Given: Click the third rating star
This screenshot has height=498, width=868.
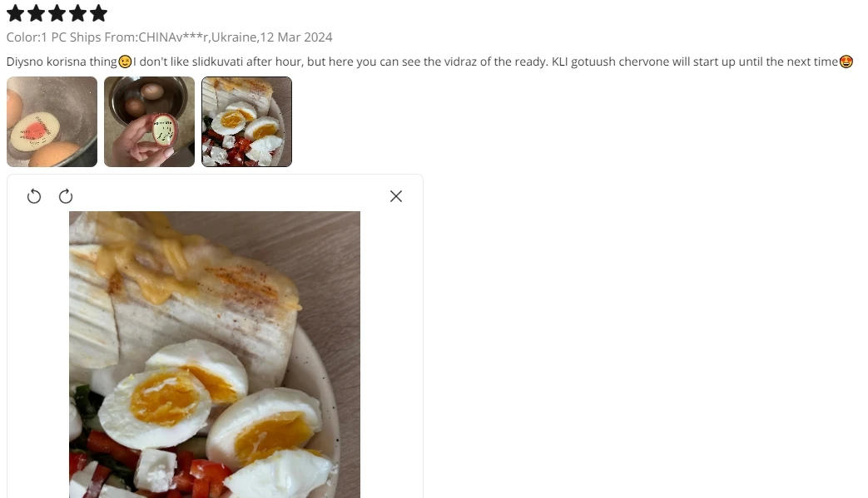Looking at the screenshot, I should 57,12.
